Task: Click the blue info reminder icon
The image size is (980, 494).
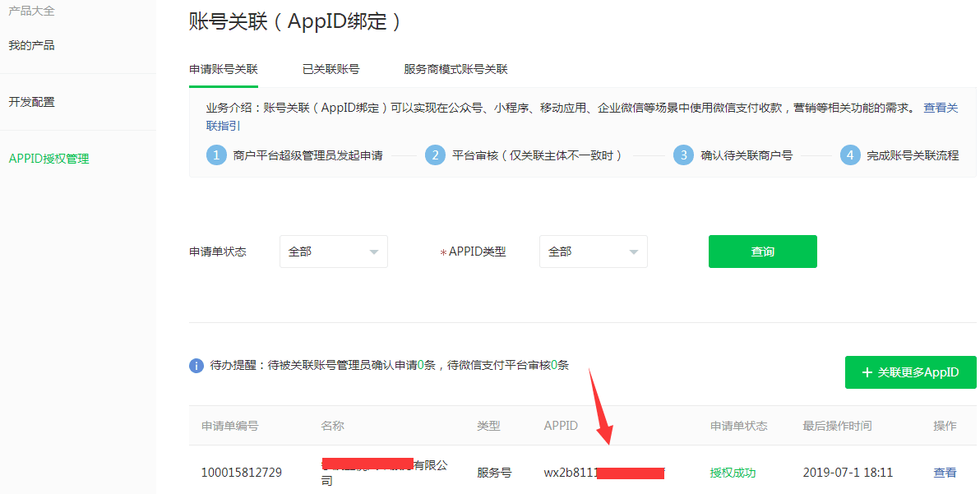Action: 196,366
